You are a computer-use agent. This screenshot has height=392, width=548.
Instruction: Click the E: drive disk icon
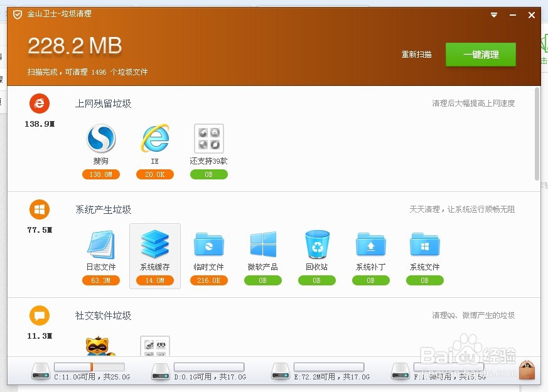coord(281,371)
